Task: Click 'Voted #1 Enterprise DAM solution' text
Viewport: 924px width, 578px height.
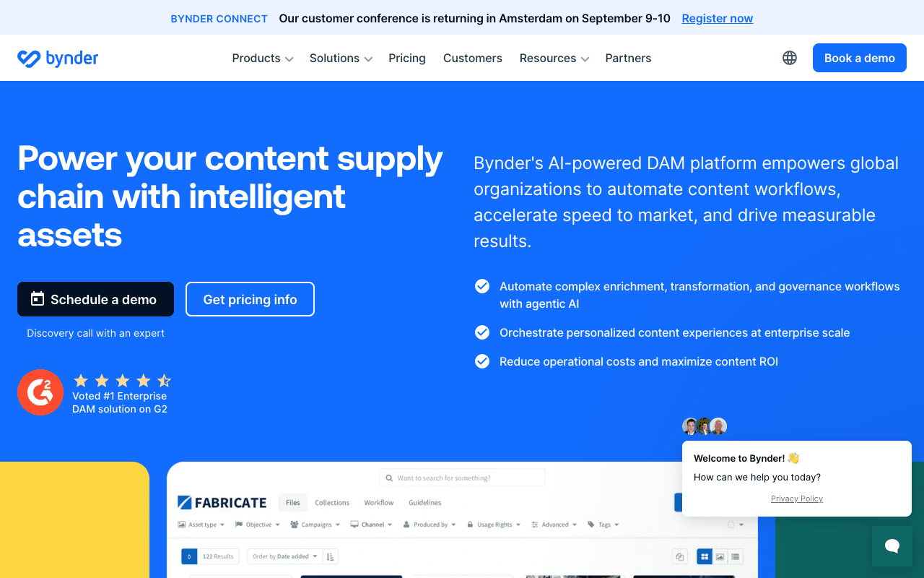Action: pyautogui.click(x=120, y=402)
